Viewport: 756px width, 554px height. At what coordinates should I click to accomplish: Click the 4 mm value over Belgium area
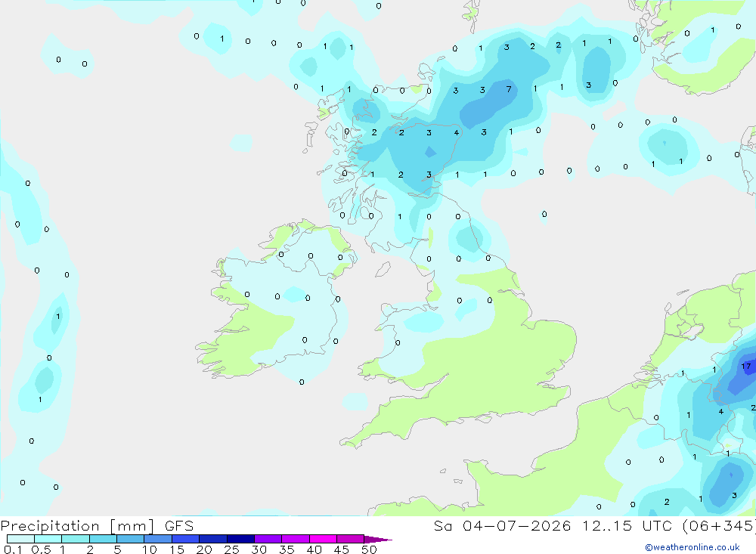point(720,411)
